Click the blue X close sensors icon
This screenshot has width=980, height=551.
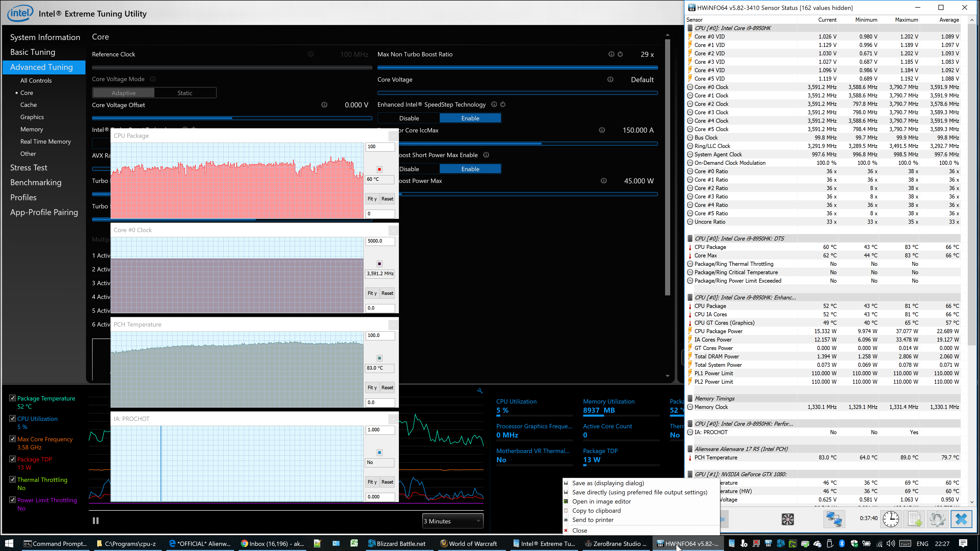point(961,519)
